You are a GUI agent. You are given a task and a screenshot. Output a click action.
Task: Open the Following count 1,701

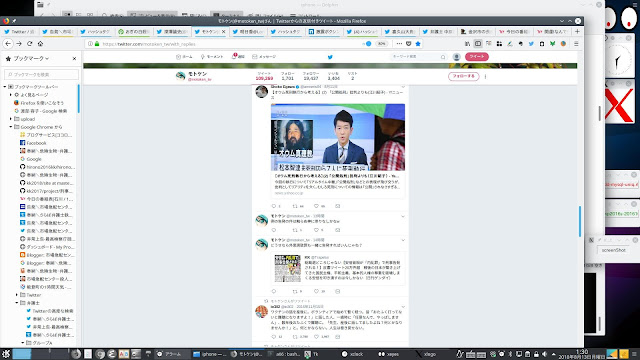287,76
